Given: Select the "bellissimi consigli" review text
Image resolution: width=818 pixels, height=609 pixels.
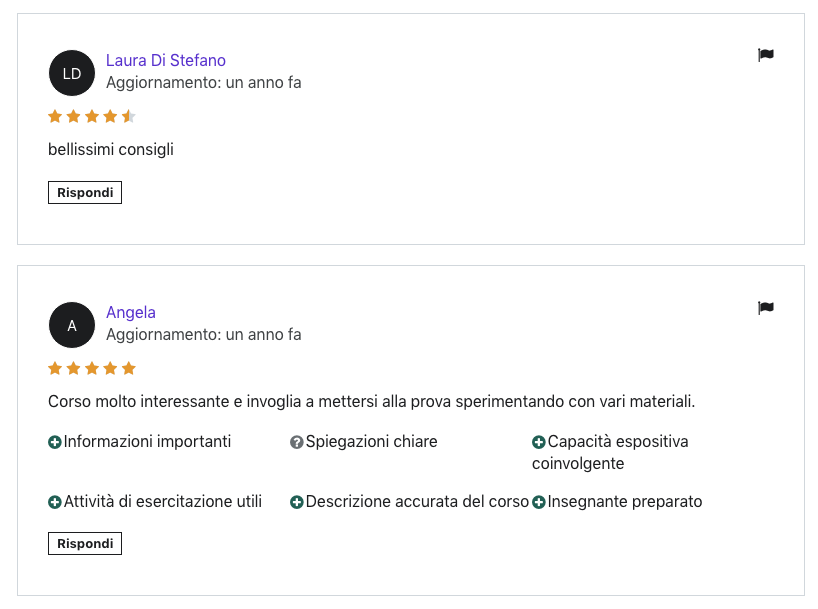Looking at the screenshot, I should coord(111,150).
